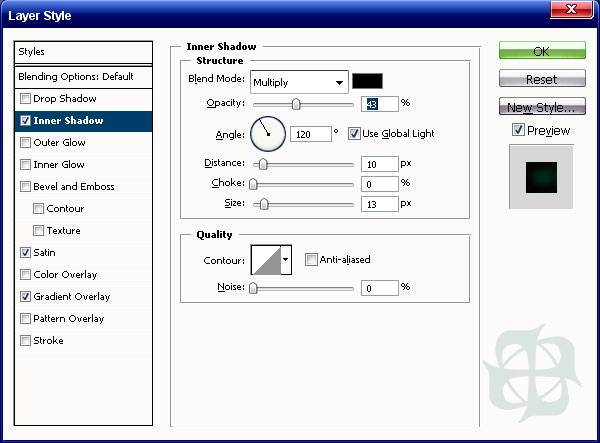The height and width of the screenshot is (443, 600).
Task: Open the Drop Shadow settings label
Action: [x=65, y=99]
